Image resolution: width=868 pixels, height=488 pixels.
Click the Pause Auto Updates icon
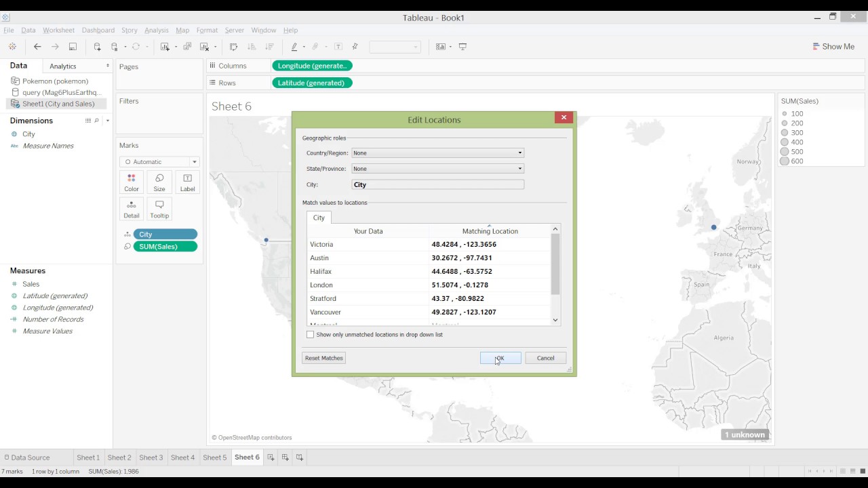[115, 47]
